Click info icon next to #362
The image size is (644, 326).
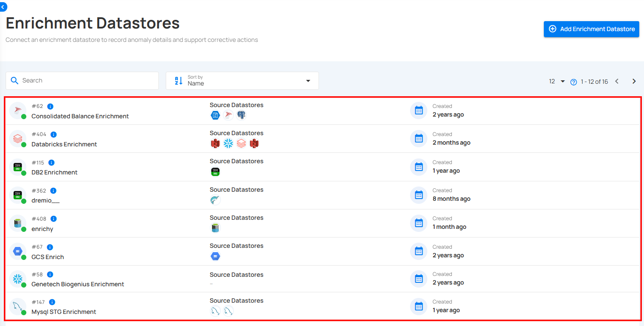53,190
